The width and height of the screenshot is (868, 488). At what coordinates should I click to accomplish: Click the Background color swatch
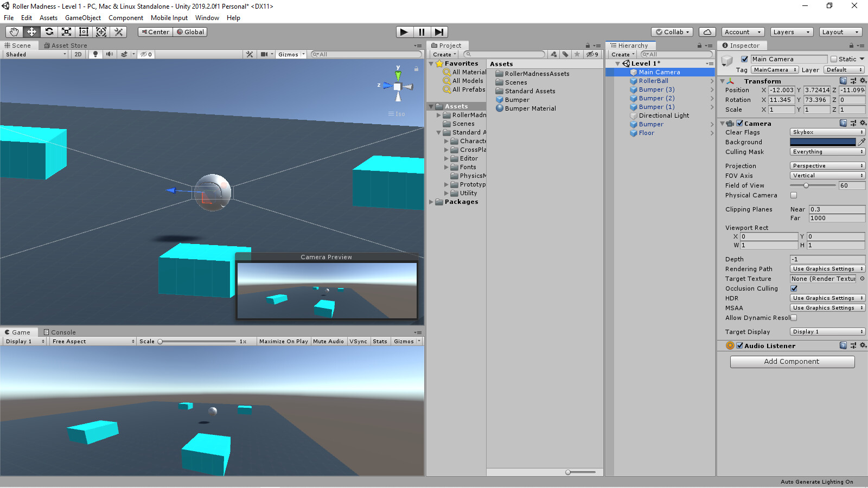click(x=823, y=142)
